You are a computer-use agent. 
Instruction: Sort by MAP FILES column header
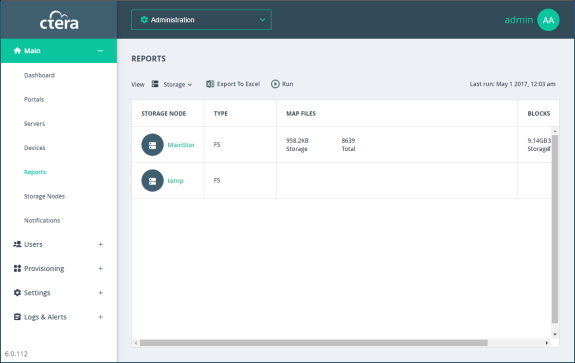[301, 114]
